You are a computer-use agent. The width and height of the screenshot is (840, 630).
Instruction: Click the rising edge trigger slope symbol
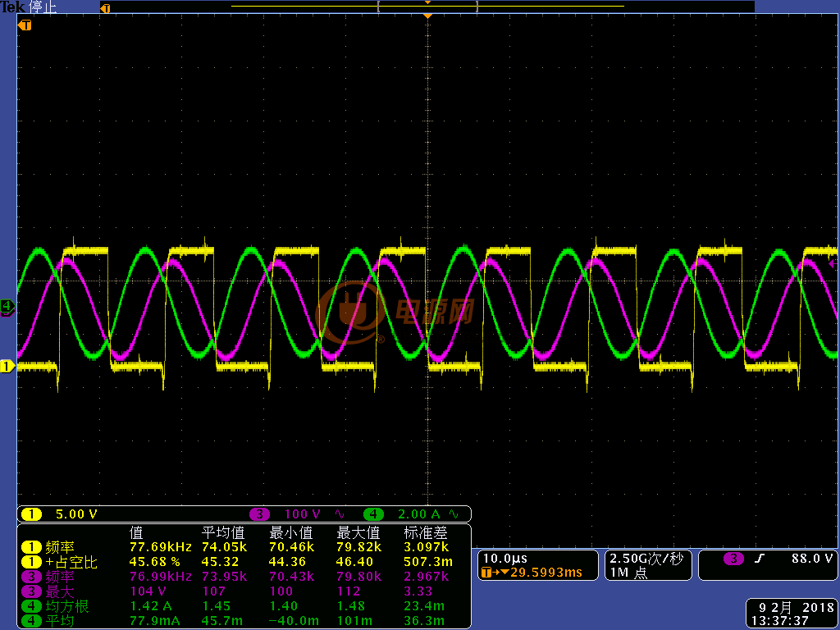pyautogui.click(x=759, y=559)
